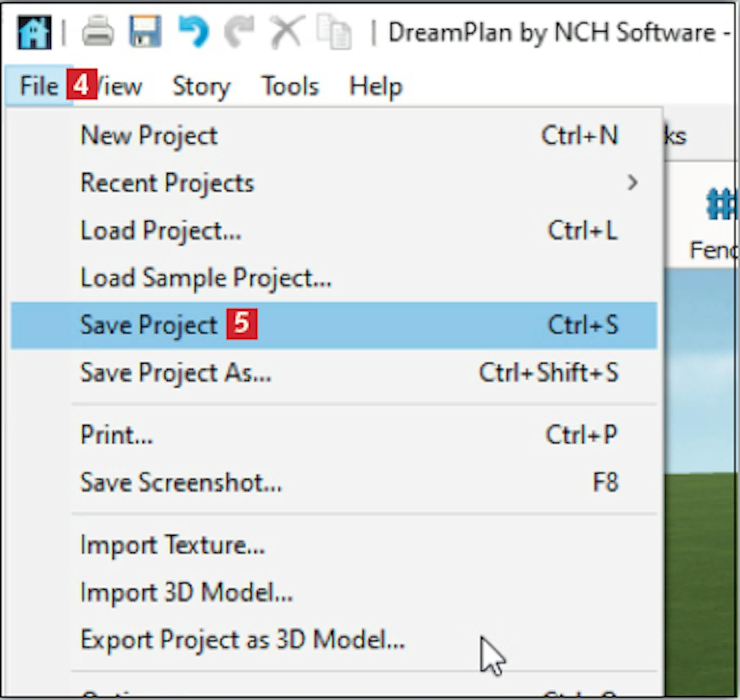
Task: Open the Help menu
Action: tap(376, 86)
